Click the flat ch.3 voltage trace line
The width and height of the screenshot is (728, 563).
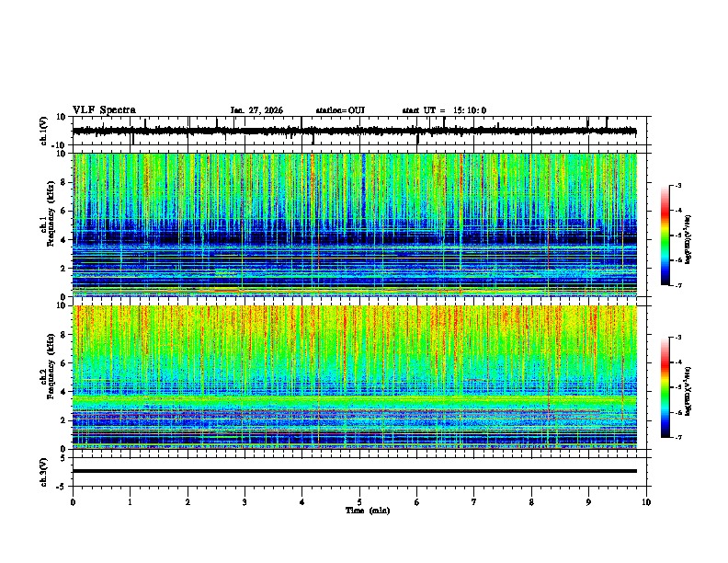(354, 471)
